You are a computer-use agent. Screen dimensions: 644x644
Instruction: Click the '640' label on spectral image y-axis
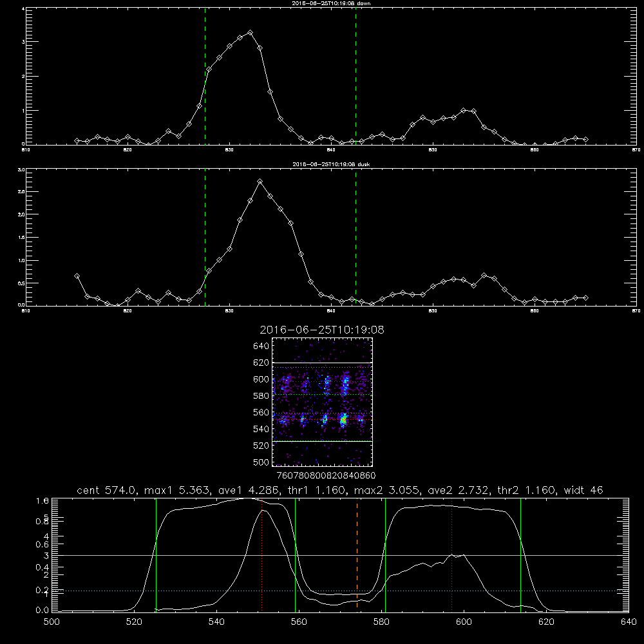click(261, 346)
